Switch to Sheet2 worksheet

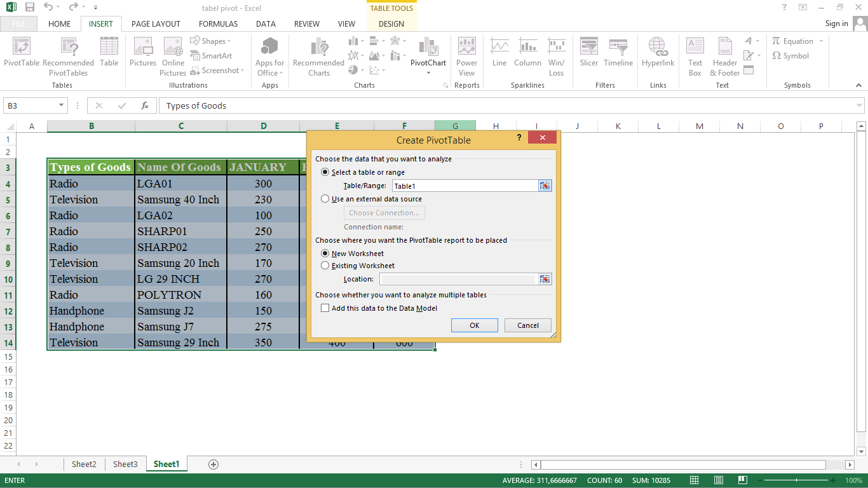[x=84, y=464]
